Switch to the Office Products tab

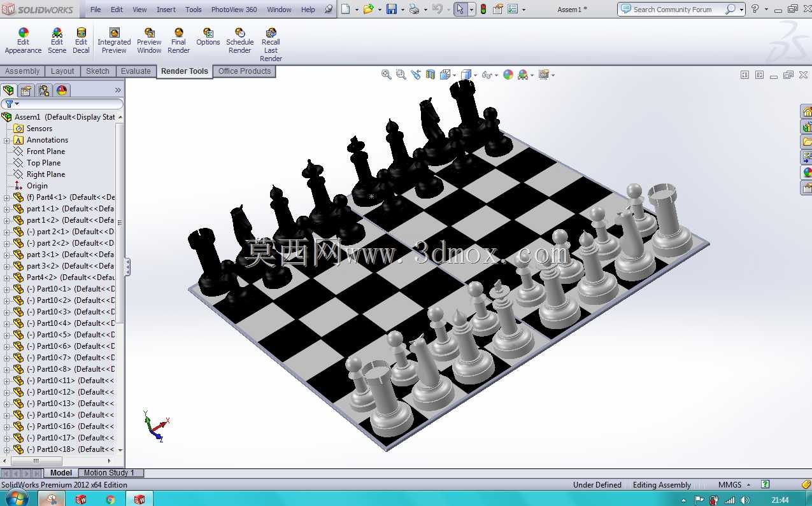coord(245,71)
